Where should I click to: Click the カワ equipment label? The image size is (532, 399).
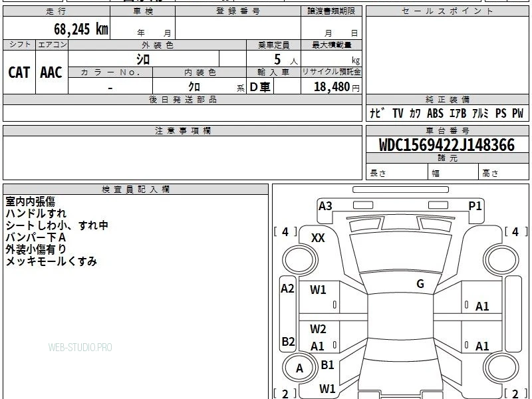415,113
